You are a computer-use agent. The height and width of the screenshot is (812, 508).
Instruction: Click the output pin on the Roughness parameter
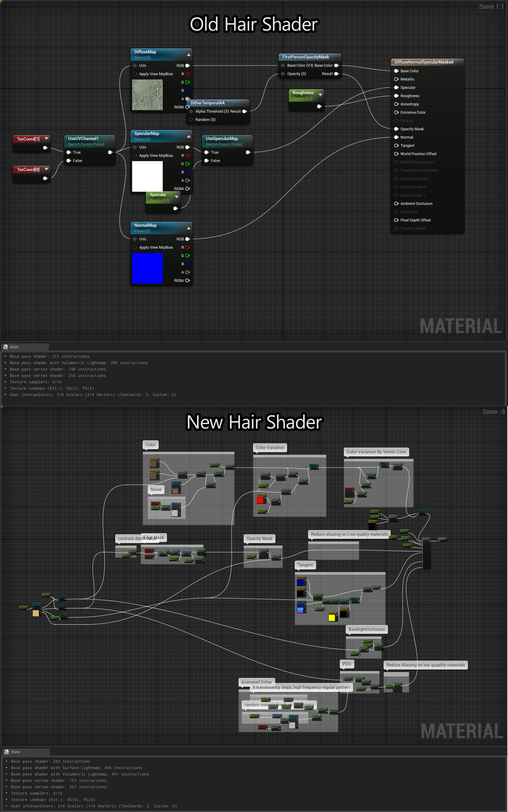[318, 106]
